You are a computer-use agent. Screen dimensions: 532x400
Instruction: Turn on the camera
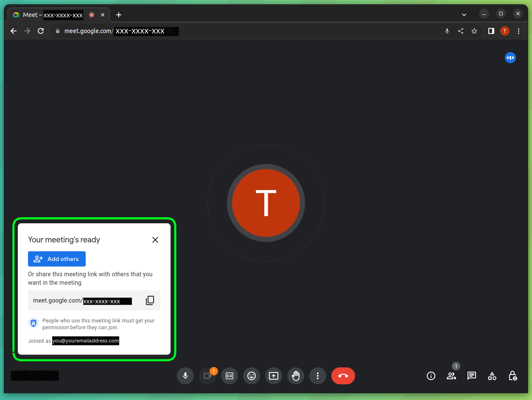pos(207,376)
